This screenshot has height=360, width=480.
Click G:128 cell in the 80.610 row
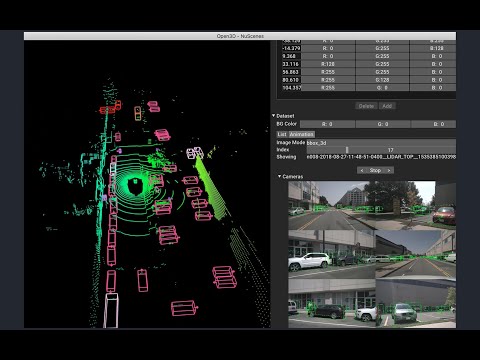pos(382,80)
